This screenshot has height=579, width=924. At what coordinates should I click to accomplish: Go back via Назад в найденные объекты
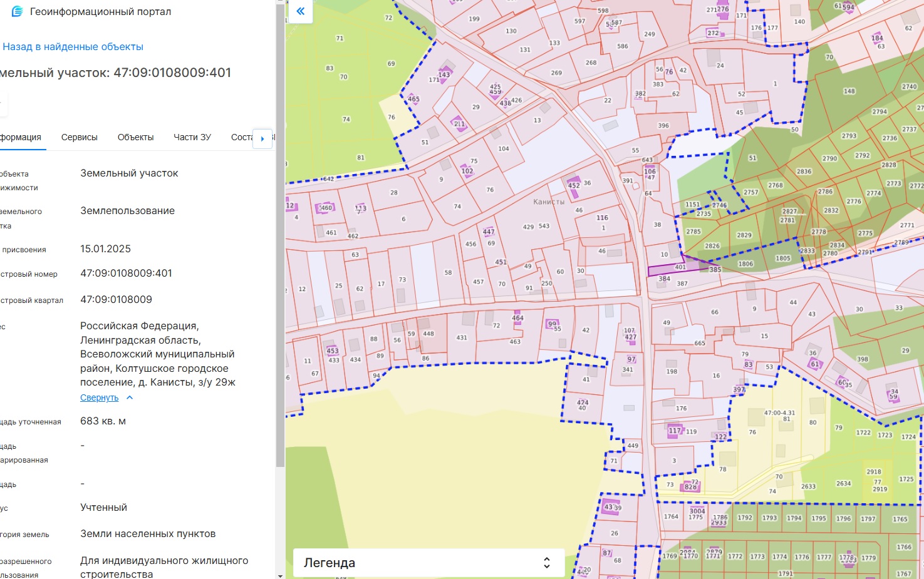73,46
